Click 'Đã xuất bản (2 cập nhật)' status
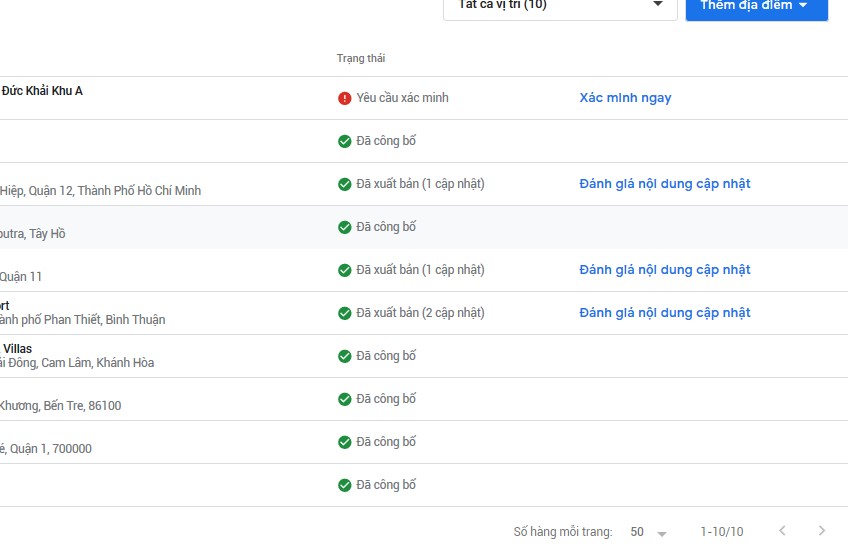Screen dimensions: 848x544 click(x=420, y=313)
